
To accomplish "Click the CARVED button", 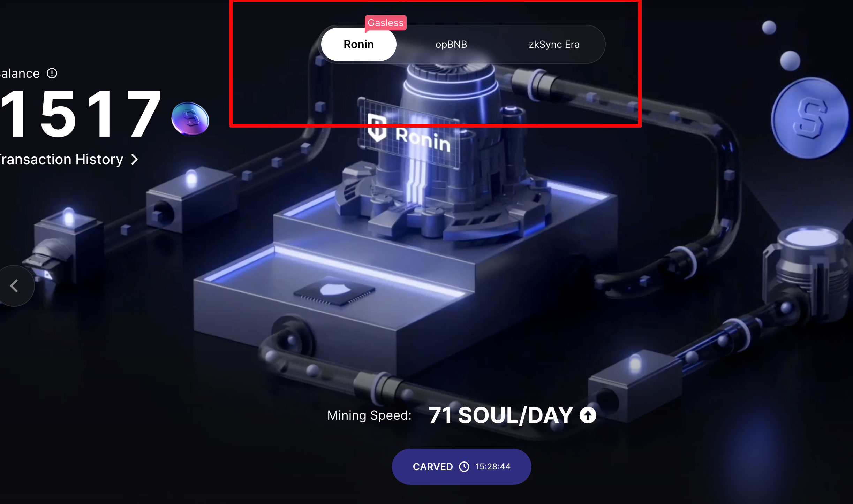I will [x=461, y=466].
